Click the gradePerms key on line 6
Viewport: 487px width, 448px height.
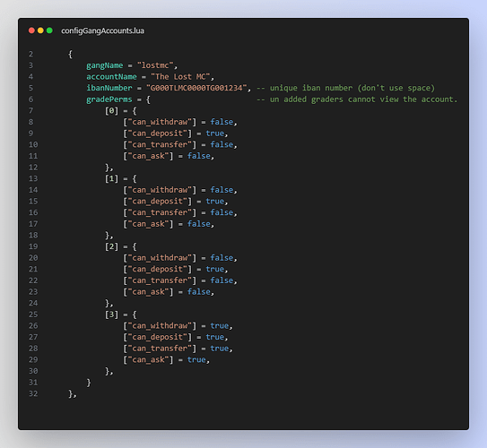[109, 99]
